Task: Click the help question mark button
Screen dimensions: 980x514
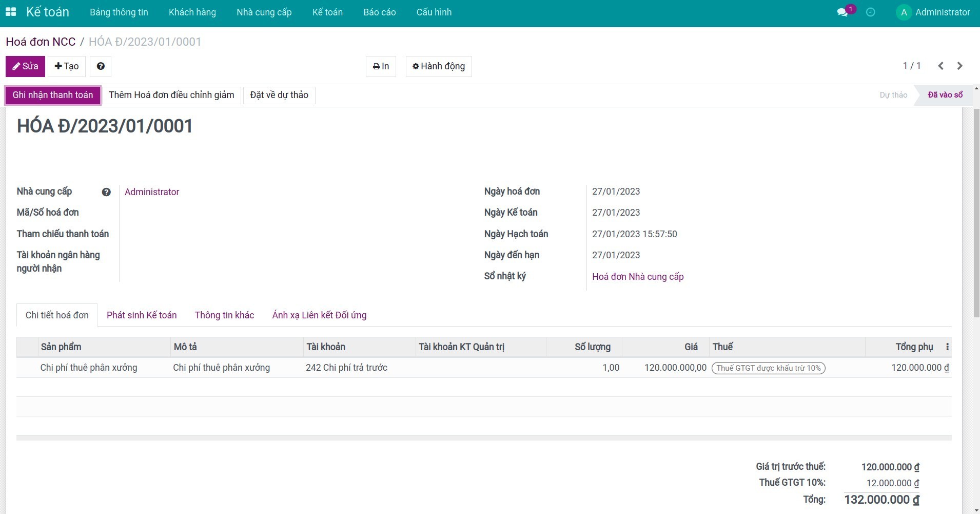Action: click(x=101, y=66)
